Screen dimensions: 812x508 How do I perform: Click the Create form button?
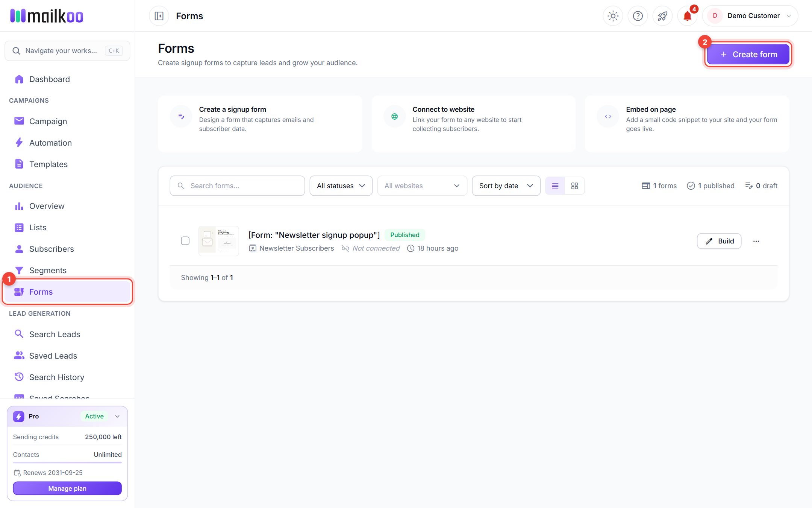coord(748,54)
